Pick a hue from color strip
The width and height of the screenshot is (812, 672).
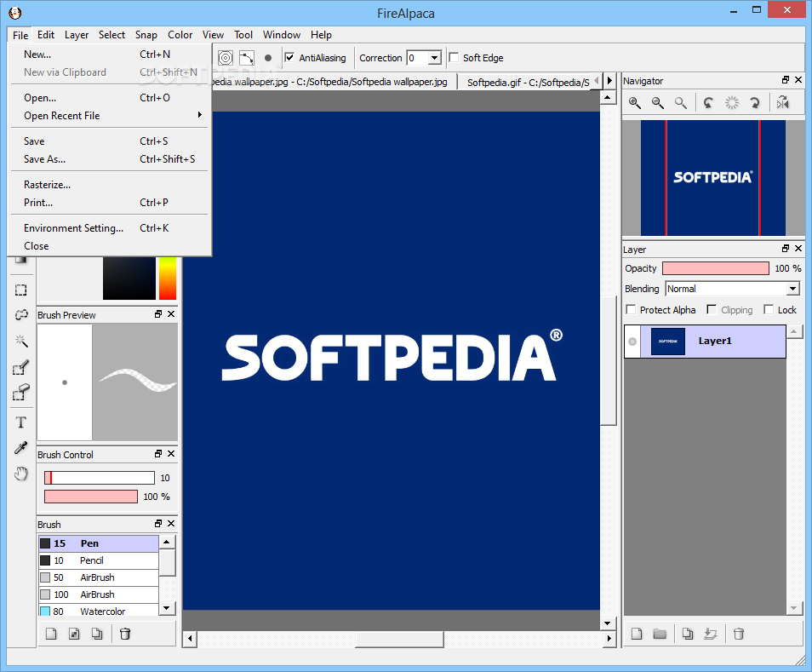click(168, 279)
